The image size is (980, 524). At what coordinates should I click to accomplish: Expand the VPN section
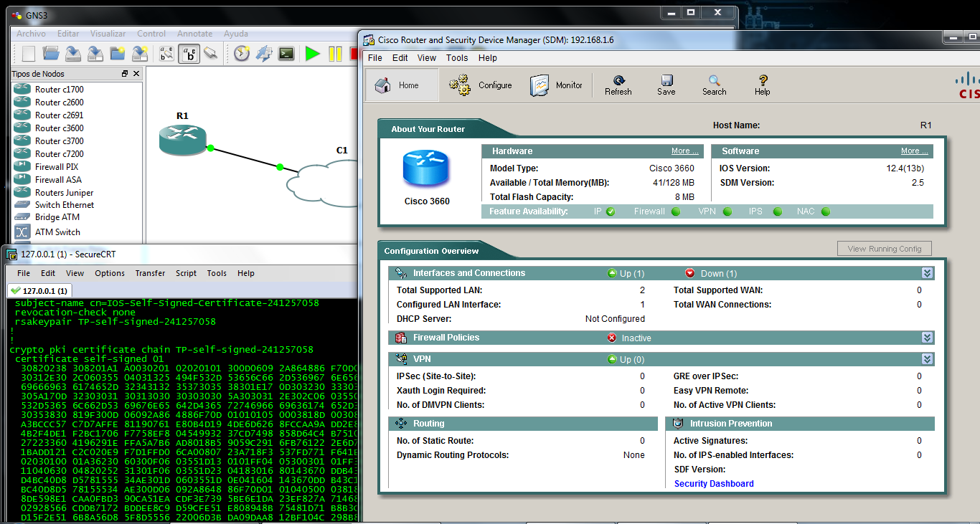point(927,359)
